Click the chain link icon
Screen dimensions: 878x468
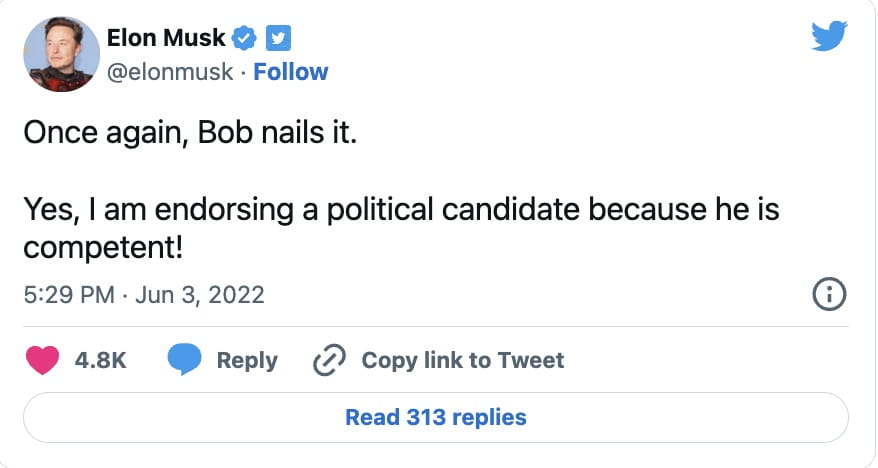point(329,360)
